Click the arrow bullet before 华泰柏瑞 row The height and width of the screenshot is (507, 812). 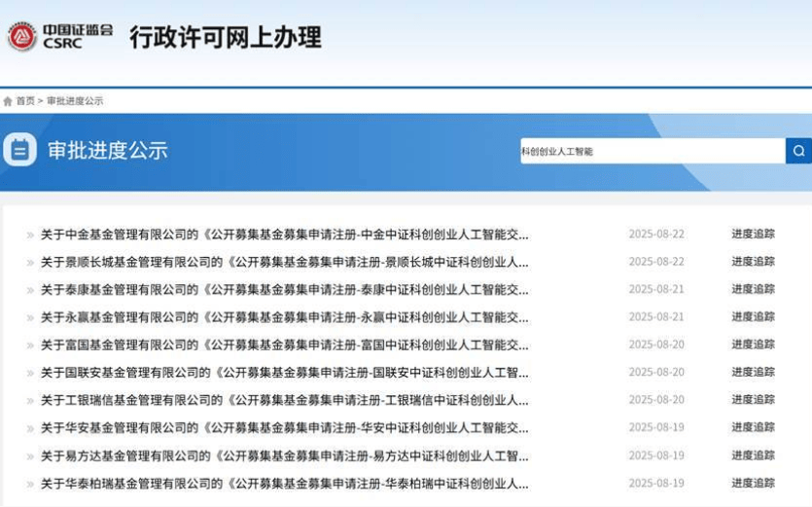coord(30,485)
